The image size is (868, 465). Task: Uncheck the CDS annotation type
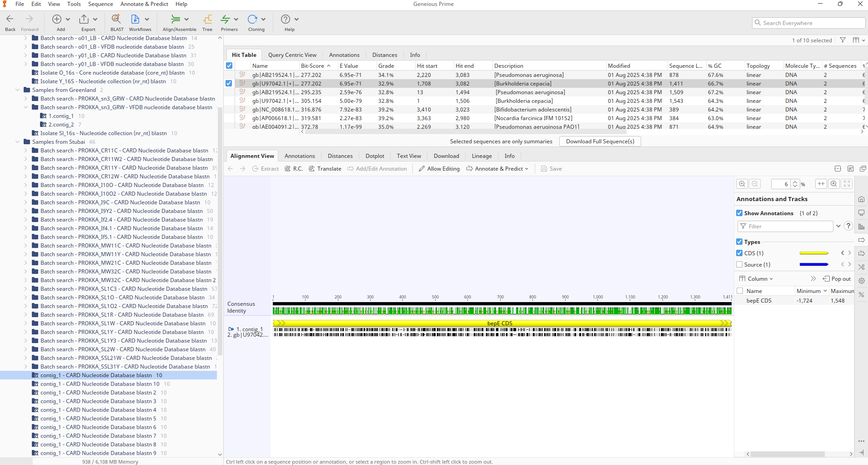click(x=739, y=253)
